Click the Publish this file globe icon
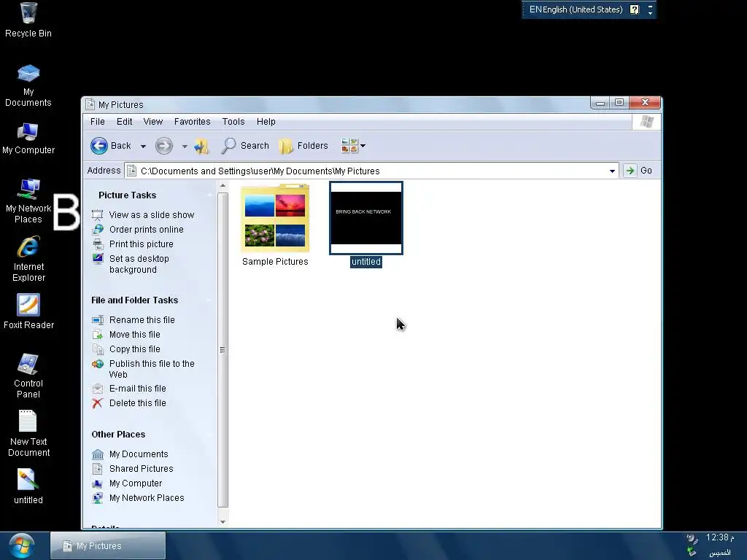The width and height of the screenshot is (747, 560). click(x=98, y=364)
